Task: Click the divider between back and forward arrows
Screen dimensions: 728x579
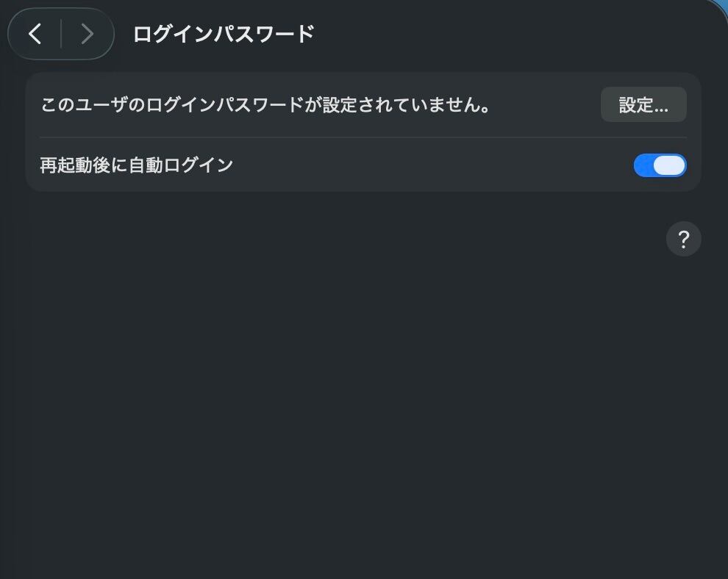Action: point(61,34)
